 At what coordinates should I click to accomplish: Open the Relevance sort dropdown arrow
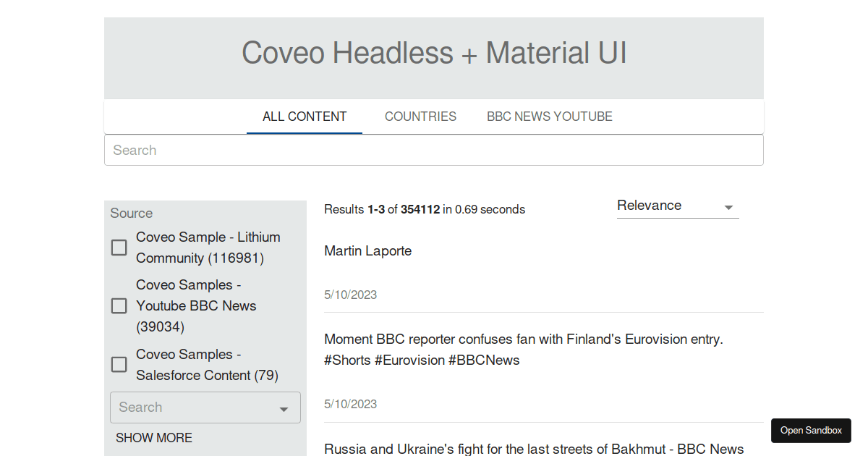(729, 206)
